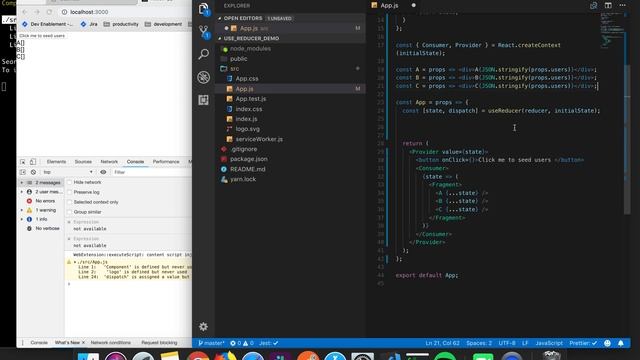Screen dimensions: 640x360
Task: Click the DevTools inspect element icon
Action: (23, 162)
